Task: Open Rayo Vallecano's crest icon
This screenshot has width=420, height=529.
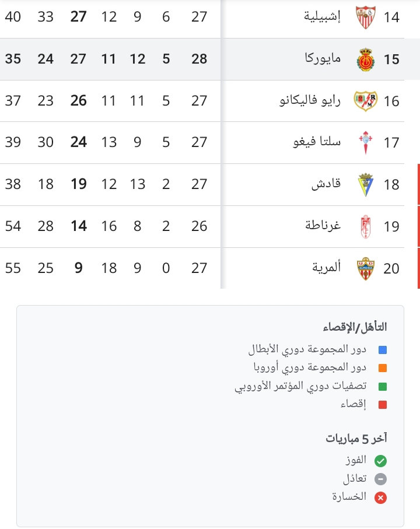Action: pyautogui.click(x=366, y=101)
